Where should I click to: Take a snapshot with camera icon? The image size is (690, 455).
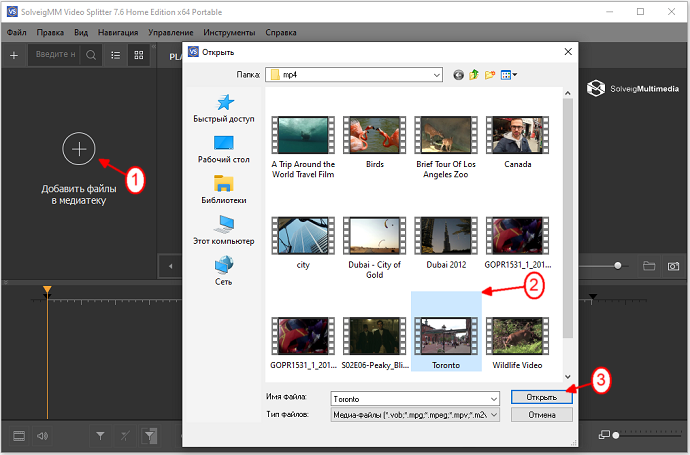[x=673, y=266]
